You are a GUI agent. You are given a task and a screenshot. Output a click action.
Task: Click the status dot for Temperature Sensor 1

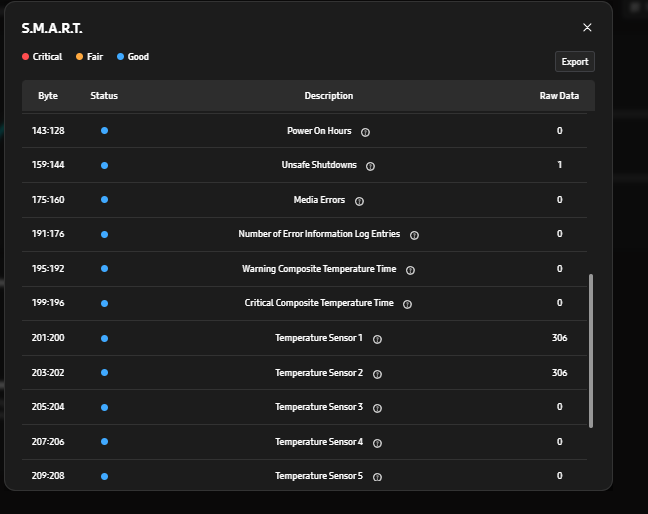pyautogui.click(x=105, y=338)
